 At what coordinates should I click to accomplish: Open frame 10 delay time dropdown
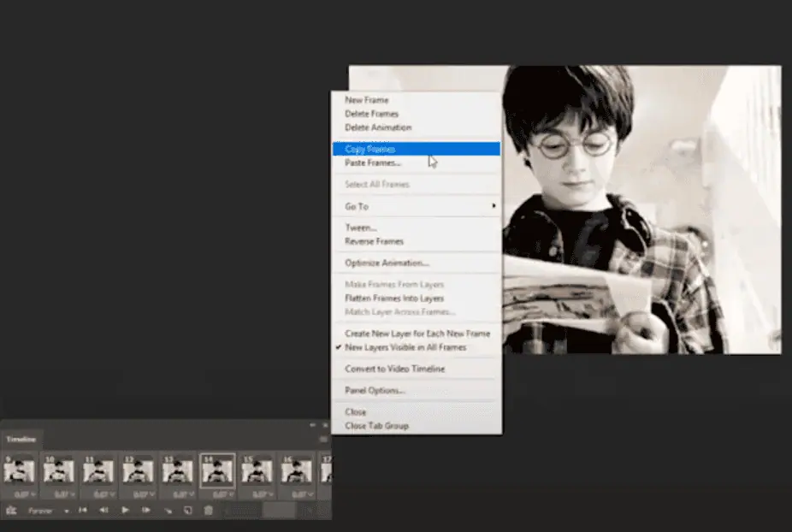(x=63, y=494)
